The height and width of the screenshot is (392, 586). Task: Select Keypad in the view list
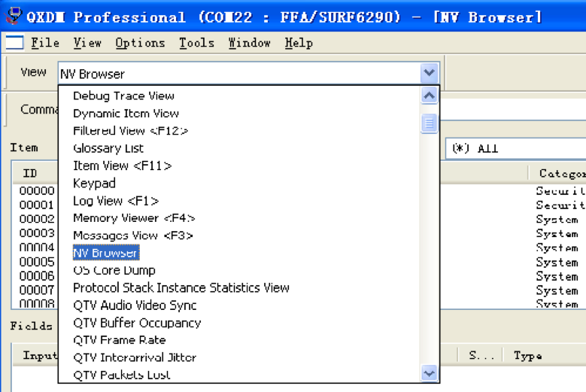point(94,183)
